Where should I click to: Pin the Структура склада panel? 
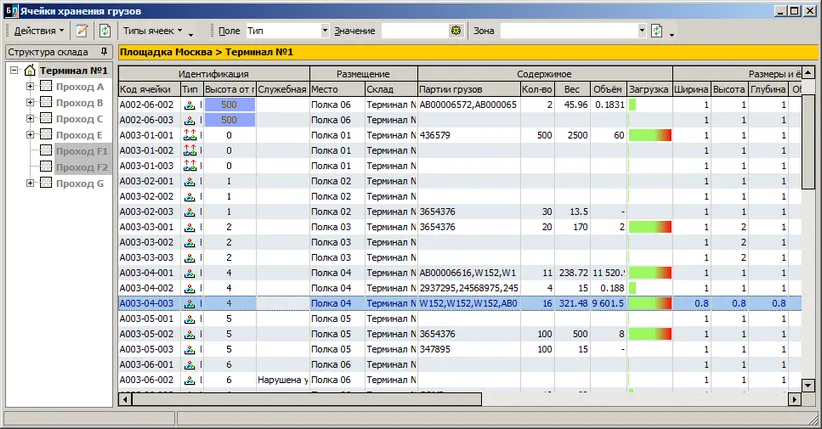point(105,51)
